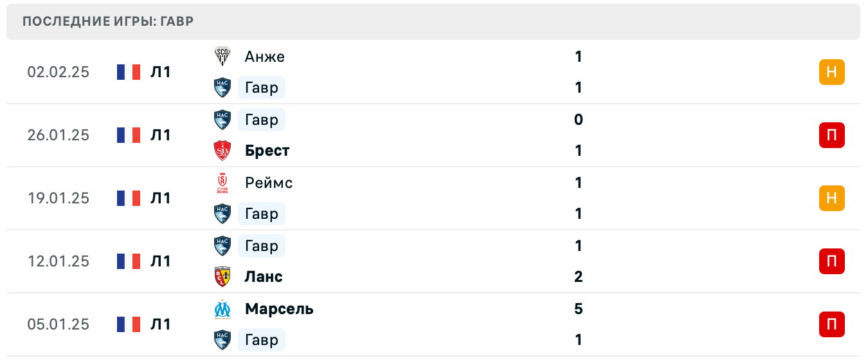Click the RC Lens crest icon
The image size is (868, 363).
[222, 277]
